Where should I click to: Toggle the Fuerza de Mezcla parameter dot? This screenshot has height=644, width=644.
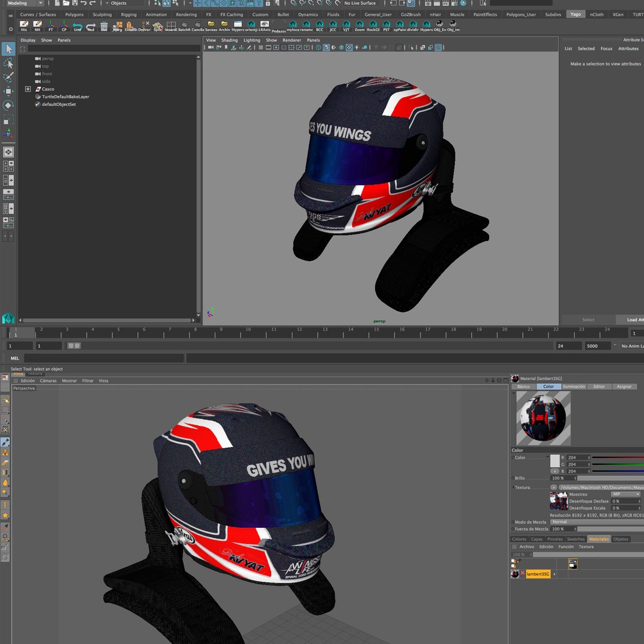[x=513, y=529]
